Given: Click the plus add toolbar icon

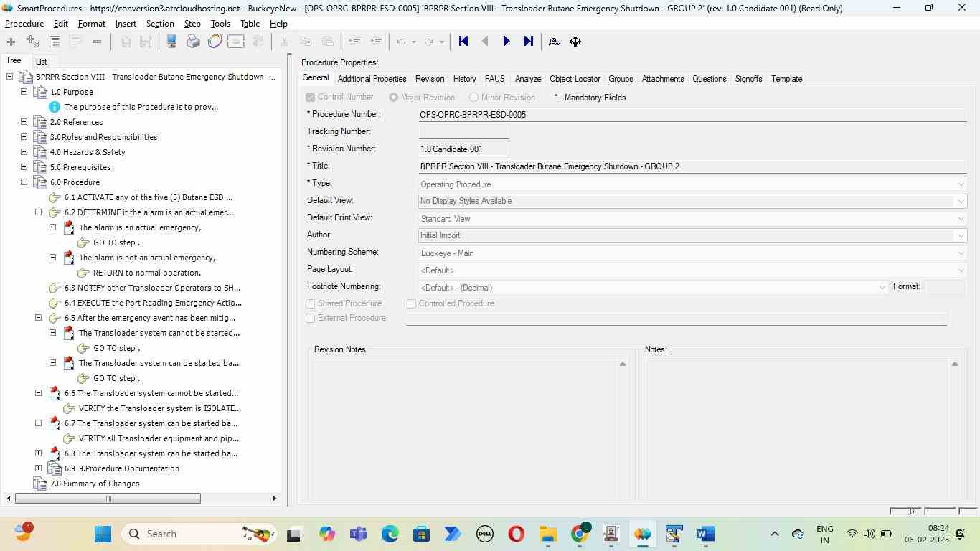Looking at the screenshot, I should pyautogui.click(x=11, y=42).
